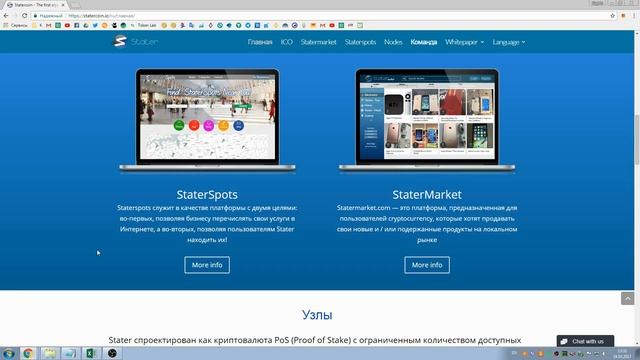640x360 pixels.
Task: Open Chrome from the taskbar
Action: (28, 353)
